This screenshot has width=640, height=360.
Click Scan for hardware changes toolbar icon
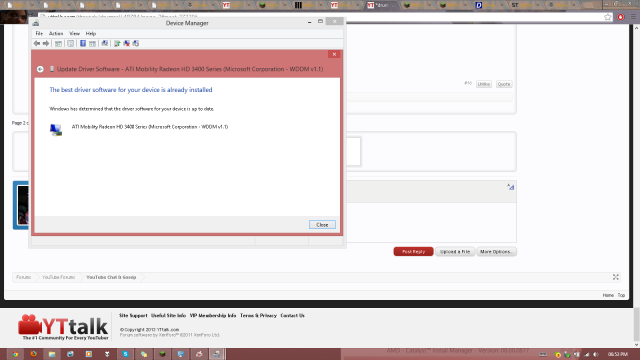coord(105,43)
